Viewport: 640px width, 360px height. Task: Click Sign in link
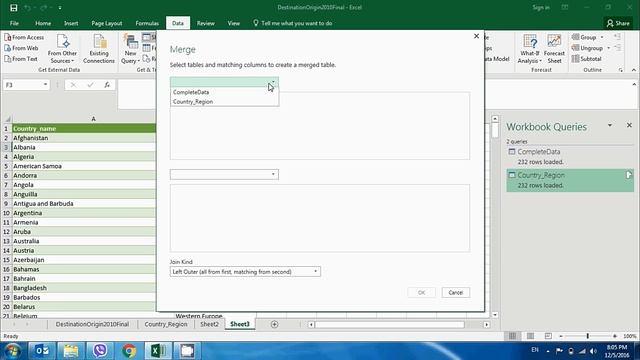point(541,7)
